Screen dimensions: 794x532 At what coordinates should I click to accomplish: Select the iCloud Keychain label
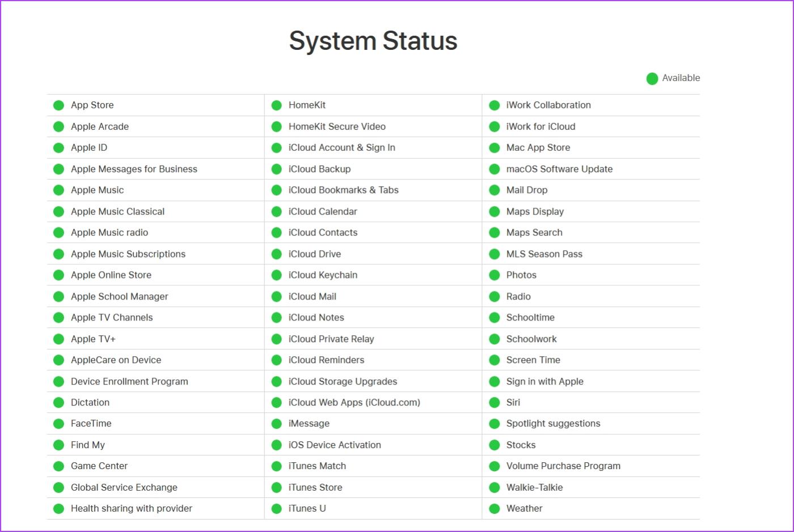323,275
